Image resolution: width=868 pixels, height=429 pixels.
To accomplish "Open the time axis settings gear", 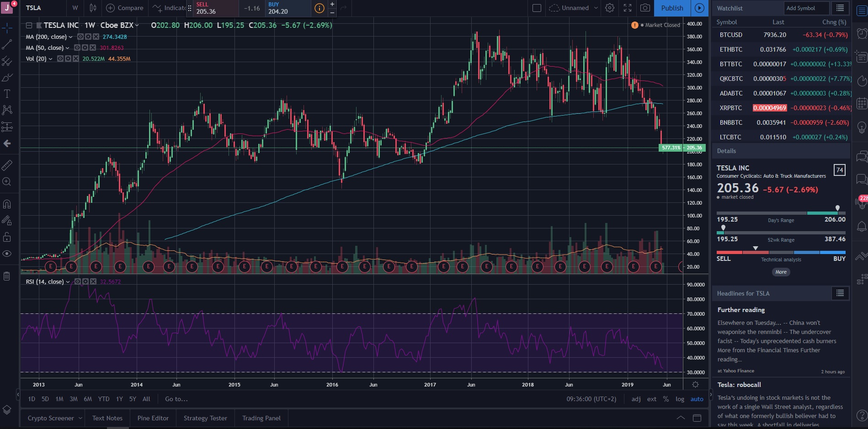I will pyautogui.click(x=695, y=385).
